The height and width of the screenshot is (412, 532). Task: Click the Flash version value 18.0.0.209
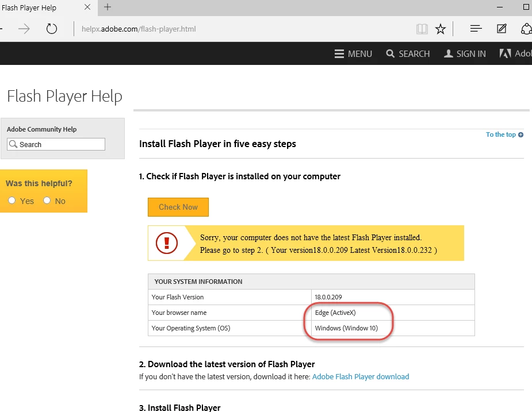point(328,297)
